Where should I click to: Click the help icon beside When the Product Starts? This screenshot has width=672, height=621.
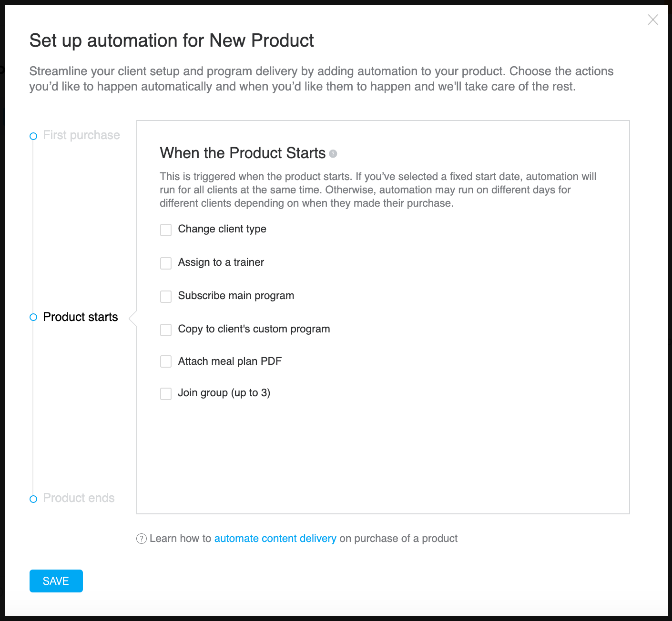333,154
